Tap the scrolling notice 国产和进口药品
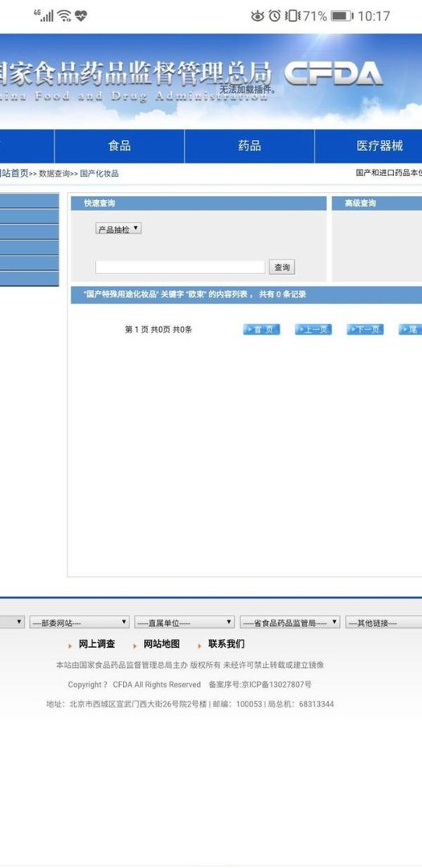The image size is (422, 868). (389, 173)
